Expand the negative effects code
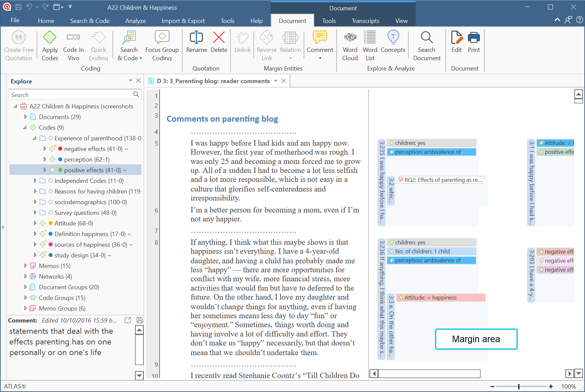Image resolution: width=585 pixels, height=392 pixels. click(45, 149)
